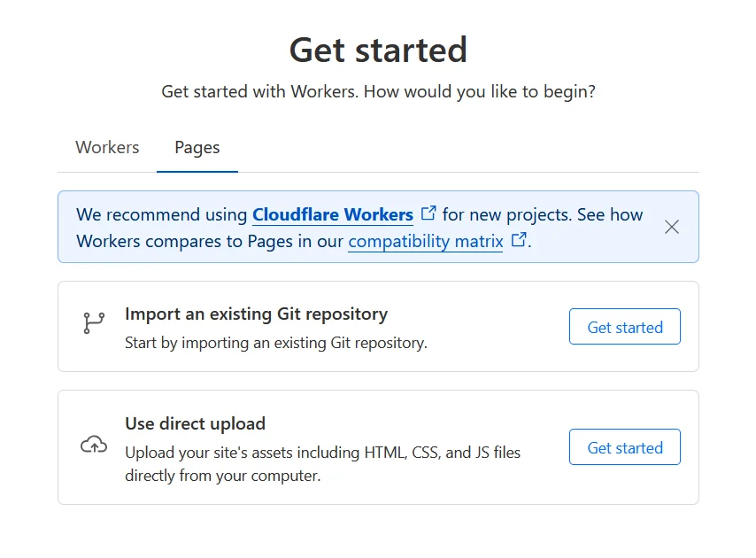Select the Import an existing Git repository card
756x558 pixels.
378,326
